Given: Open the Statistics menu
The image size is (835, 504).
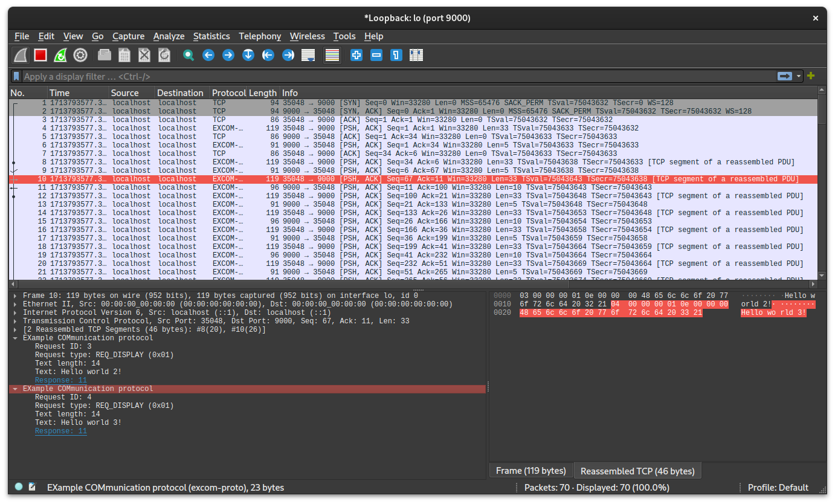Looking at the screenshot, I should (x=211, y=36).
